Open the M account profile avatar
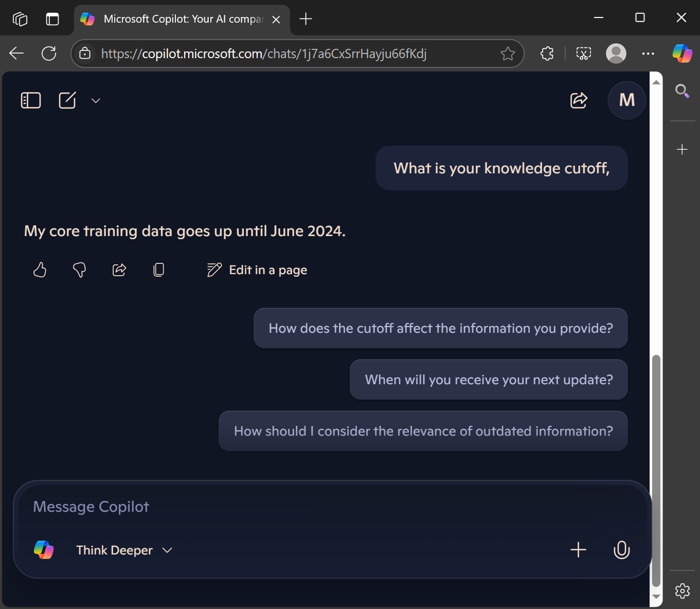Viewport: 700px width, 609px height. coord(627,100)
